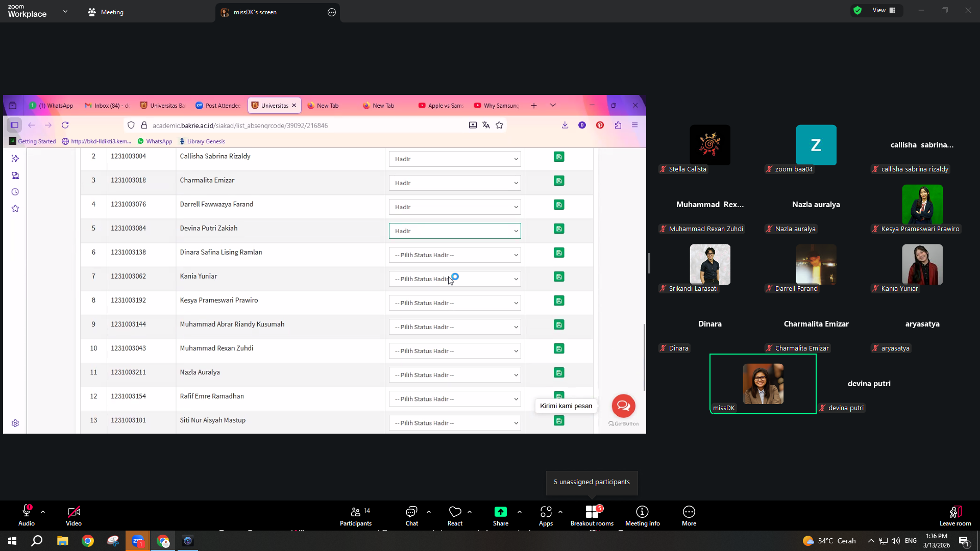Click the green encryption shield icon

[857, 10]
